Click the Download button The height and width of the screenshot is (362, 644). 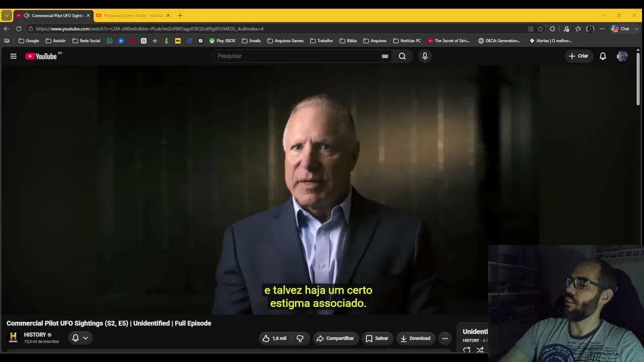click(415, 338)
